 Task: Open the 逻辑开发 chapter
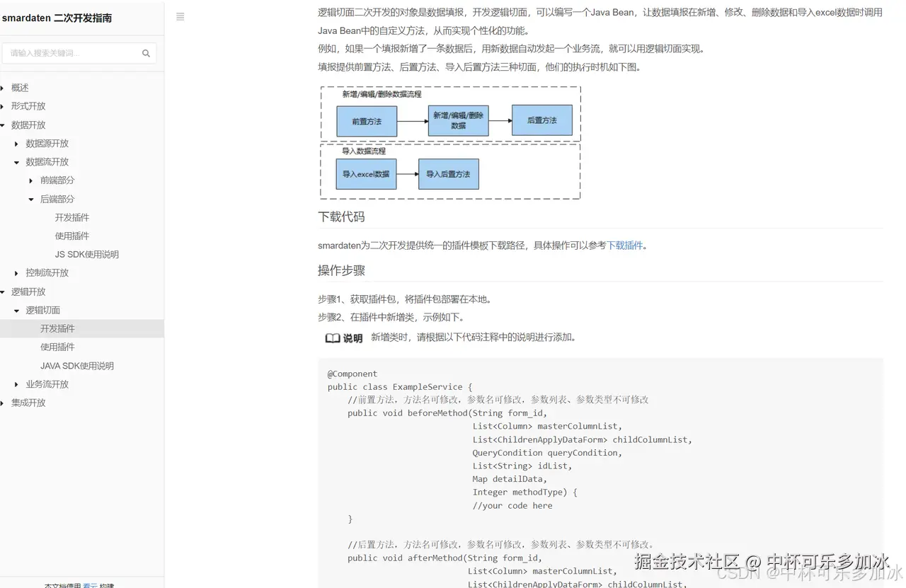point(28,292)
